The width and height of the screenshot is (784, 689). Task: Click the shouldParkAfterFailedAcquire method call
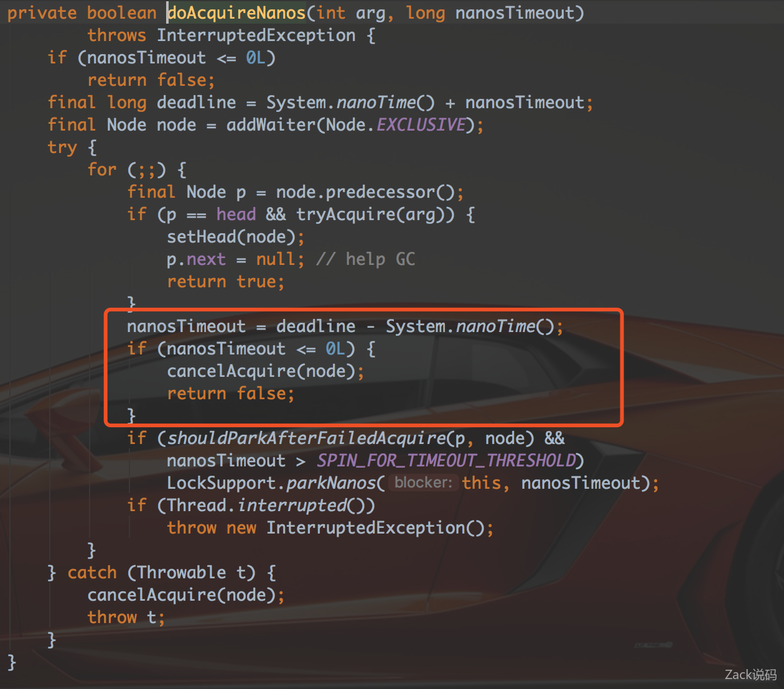click(x=307, y=438)
